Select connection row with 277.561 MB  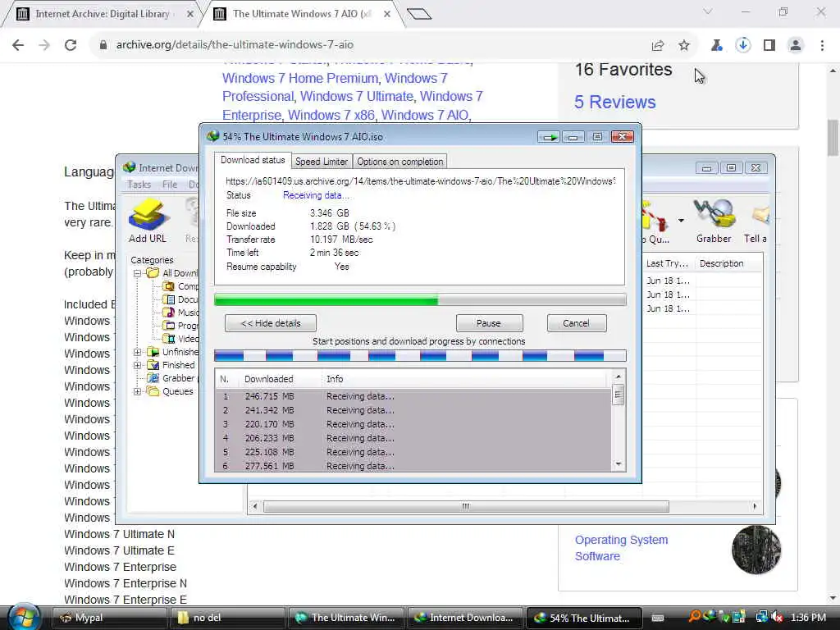coord(413,466)
